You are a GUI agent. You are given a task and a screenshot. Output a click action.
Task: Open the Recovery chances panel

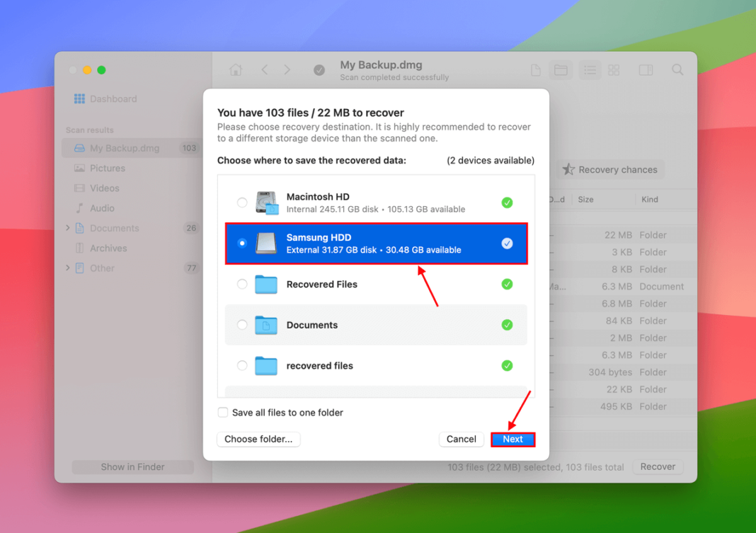[610, 169]
